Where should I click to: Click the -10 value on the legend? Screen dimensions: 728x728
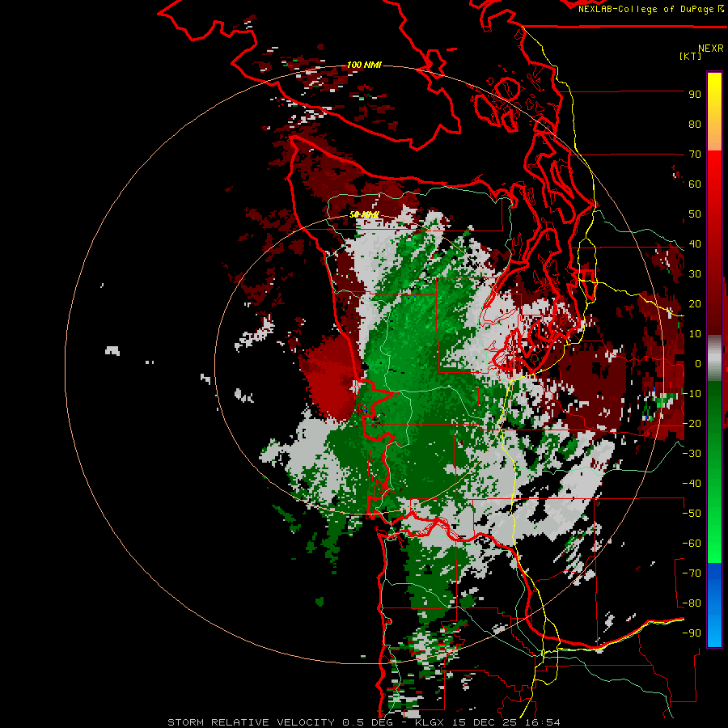coord(692,394)
